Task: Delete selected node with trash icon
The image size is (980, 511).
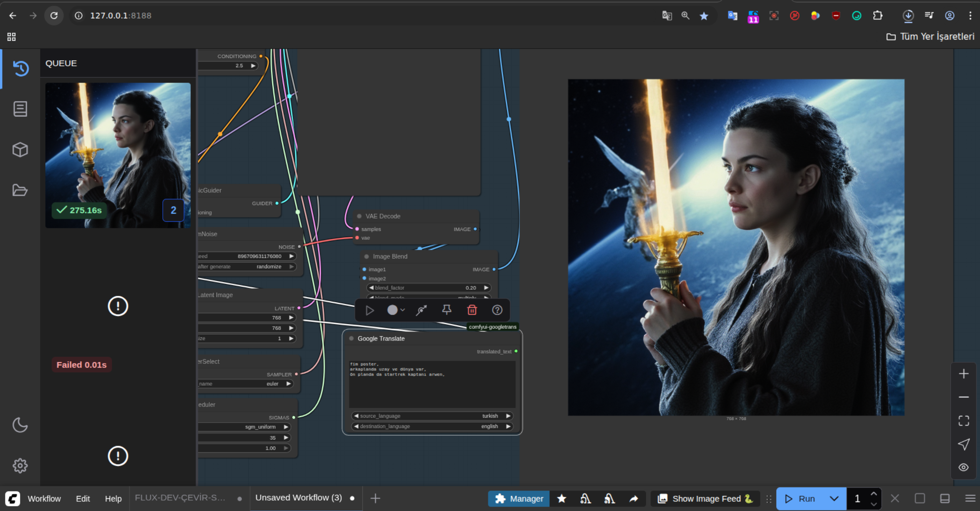Action: click(472, 310)
